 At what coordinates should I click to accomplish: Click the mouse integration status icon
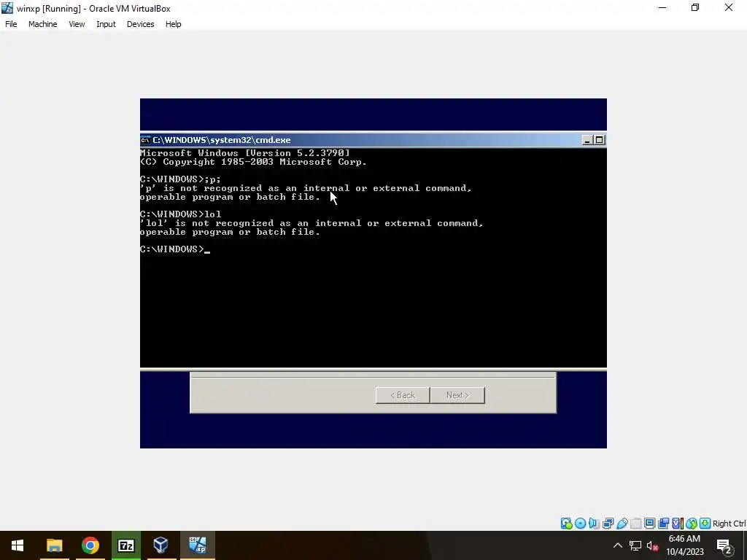692,524
